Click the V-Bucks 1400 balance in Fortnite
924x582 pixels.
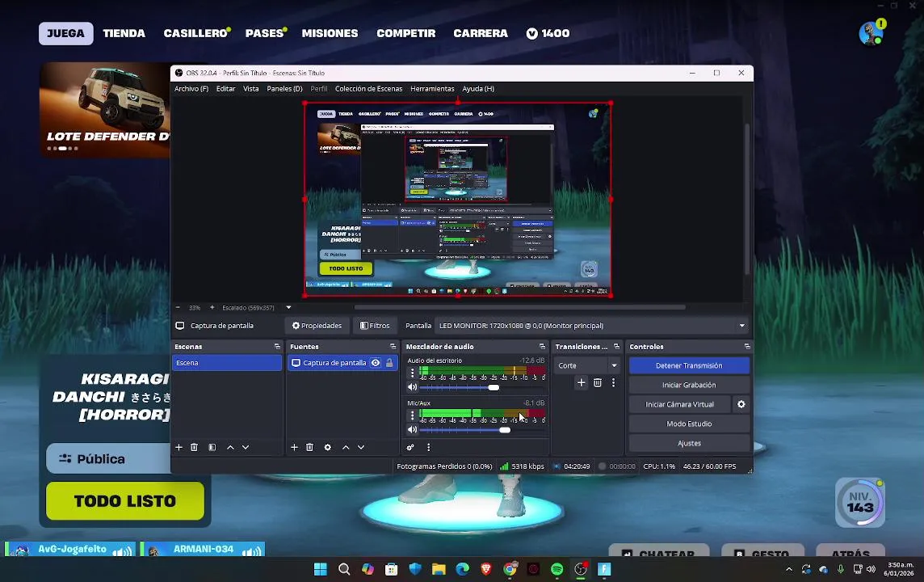pos(548,34)
